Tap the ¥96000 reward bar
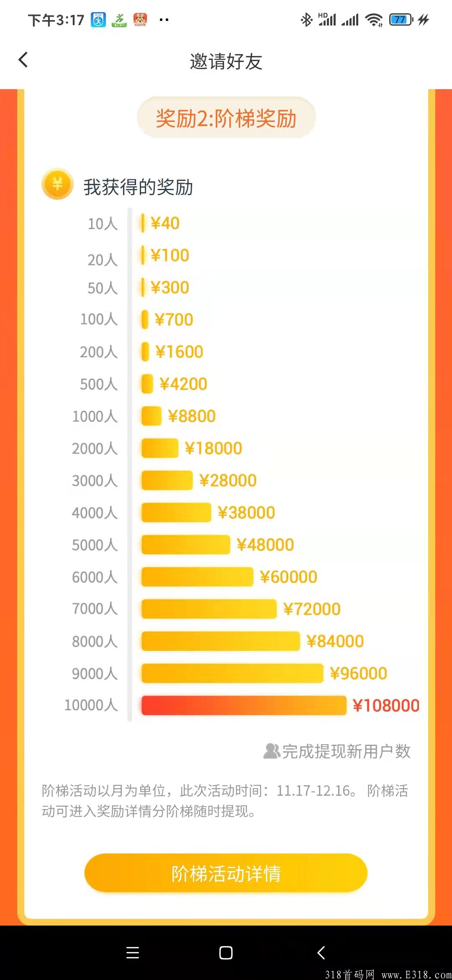Screen dimensions: 452x980 tap(232, 673)
